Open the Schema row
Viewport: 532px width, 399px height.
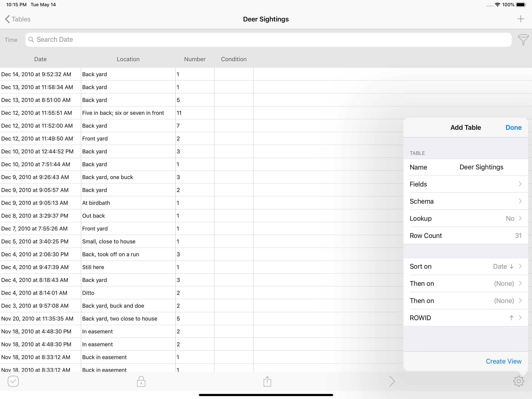[x=466, y=201]
